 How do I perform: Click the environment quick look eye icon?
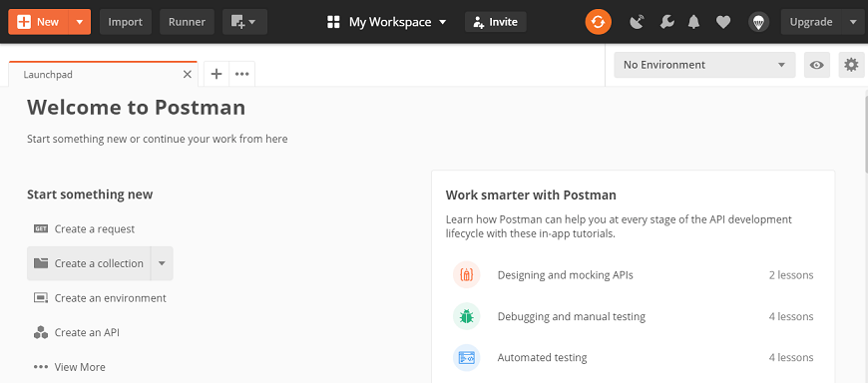click(817, 65)
